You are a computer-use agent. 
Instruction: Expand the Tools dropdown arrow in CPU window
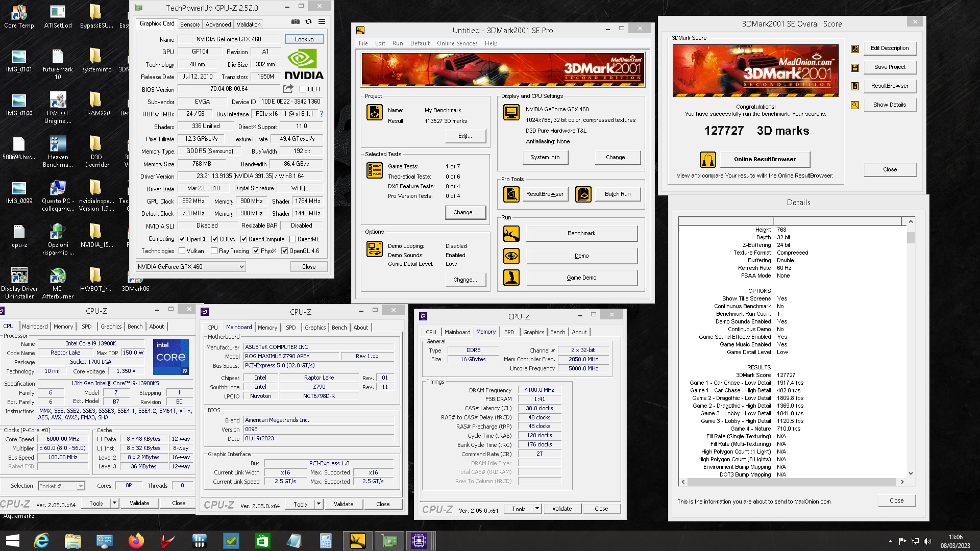114,504
